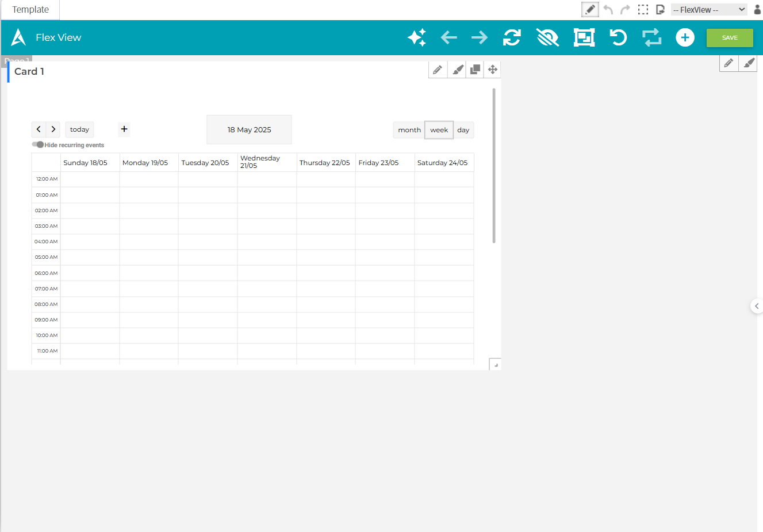This screenshot has width=763, height=532.
Task: Click Card 1 duplicate icon
Action: point(475,70)
